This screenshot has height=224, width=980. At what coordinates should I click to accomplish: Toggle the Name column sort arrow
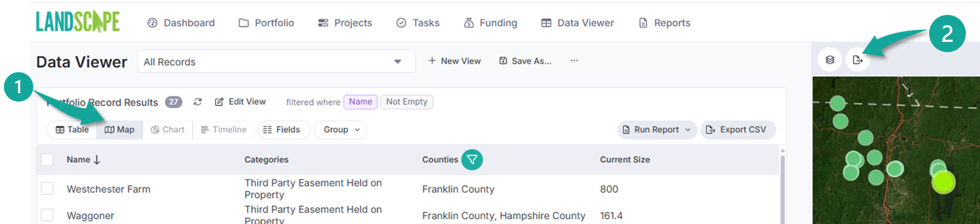97,159
